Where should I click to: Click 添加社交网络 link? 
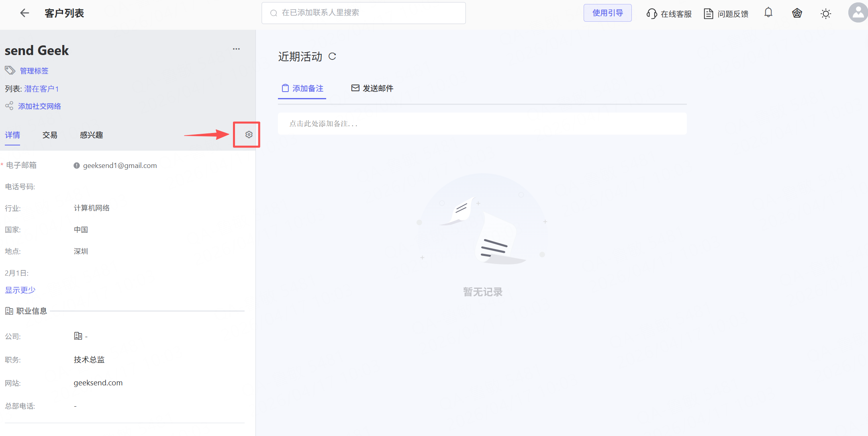pyautogui.click(x=39, y=106)
